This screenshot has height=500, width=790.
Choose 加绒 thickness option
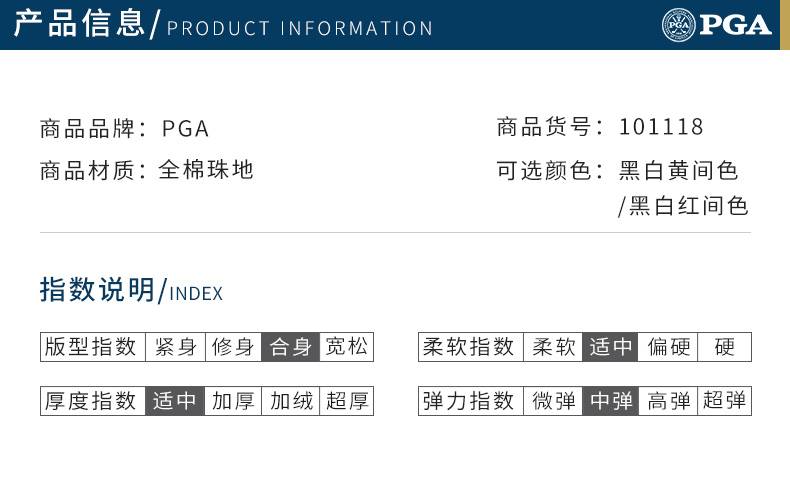click(291, 401)
